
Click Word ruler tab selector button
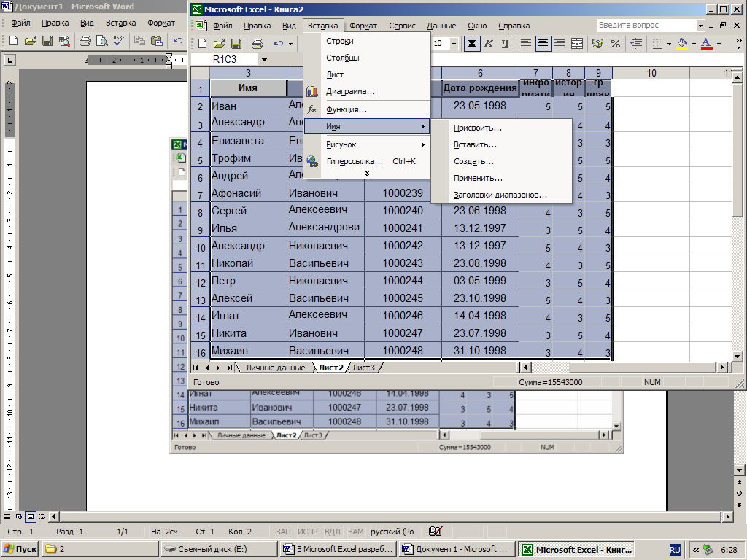[9, 60]
